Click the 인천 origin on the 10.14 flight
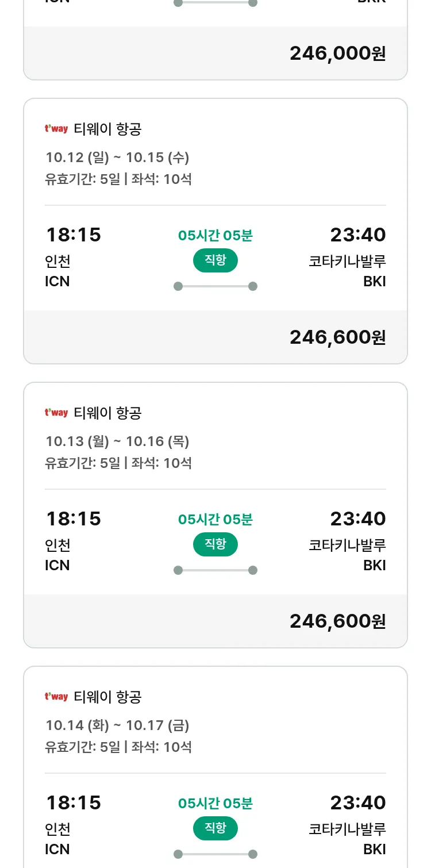 (x=57, y=829)
